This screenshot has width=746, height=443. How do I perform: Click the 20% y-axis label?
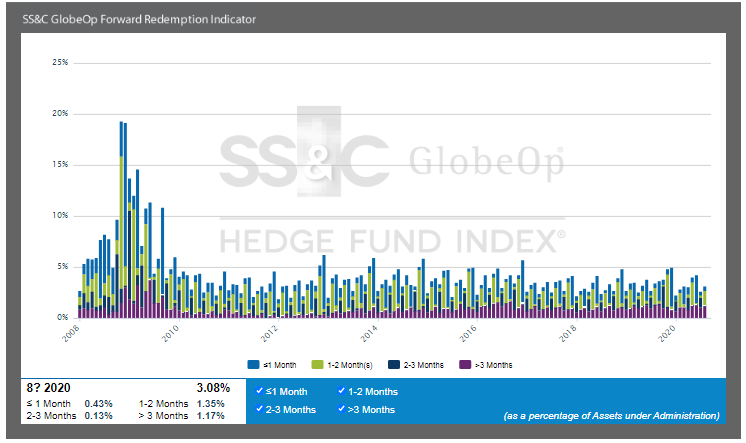pos(60,113)
